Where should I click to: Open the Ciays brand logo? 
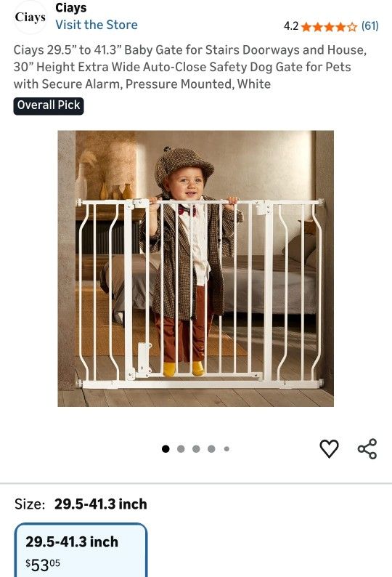pyautogui.click(x=30, y=17)
